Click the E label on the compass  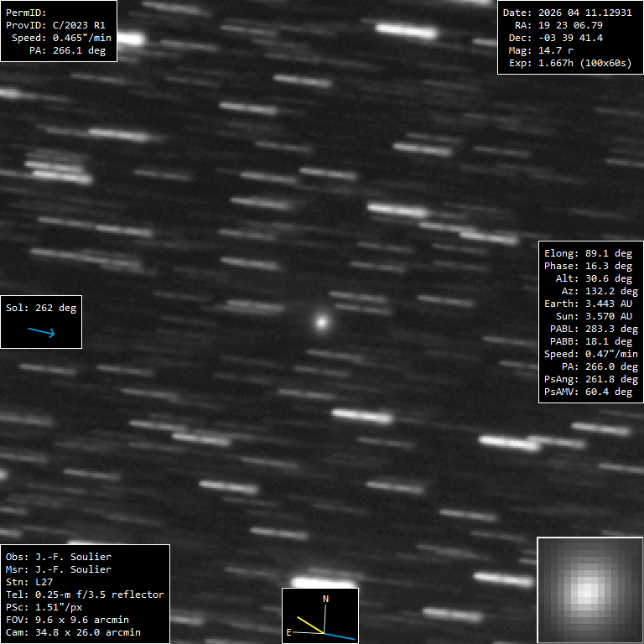coord(289,632)
